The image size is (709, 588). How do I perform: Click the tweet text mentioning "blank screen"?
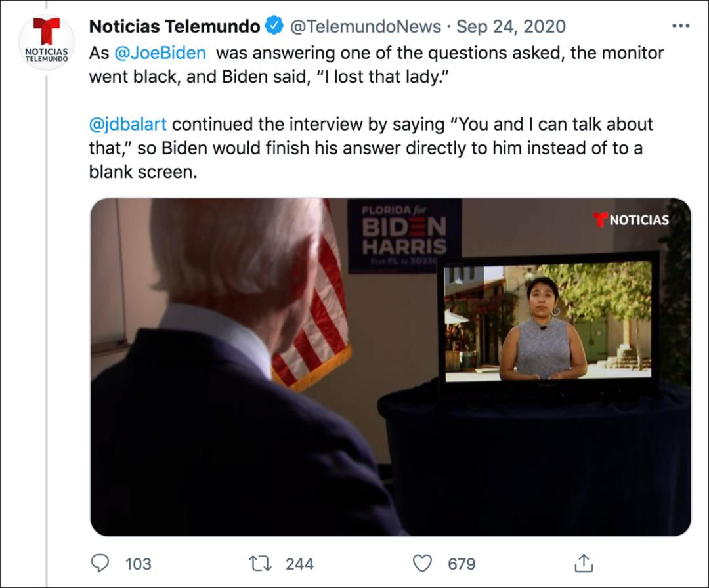[143, 171]
